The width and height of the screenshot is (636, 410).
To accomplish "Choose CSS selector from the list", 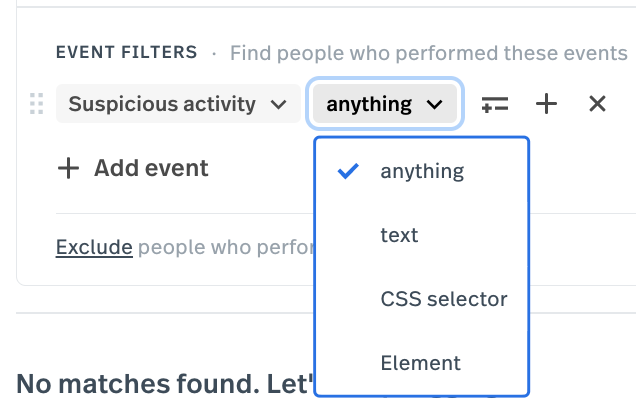I will pos(421,299).
